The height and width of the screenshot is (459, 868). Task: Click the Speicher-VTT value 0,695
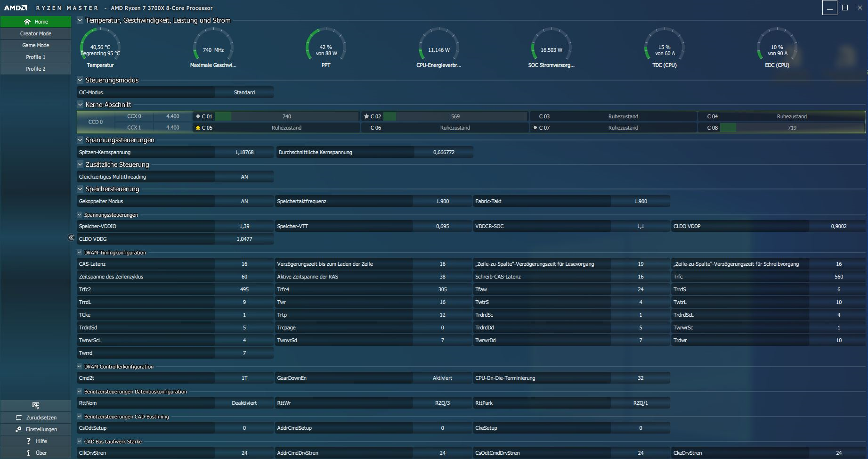pos(443,226)
